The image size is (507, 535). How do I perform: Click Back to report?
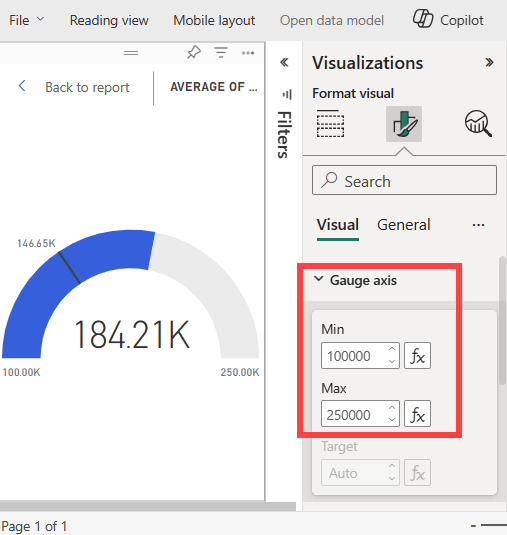[87, 87]
